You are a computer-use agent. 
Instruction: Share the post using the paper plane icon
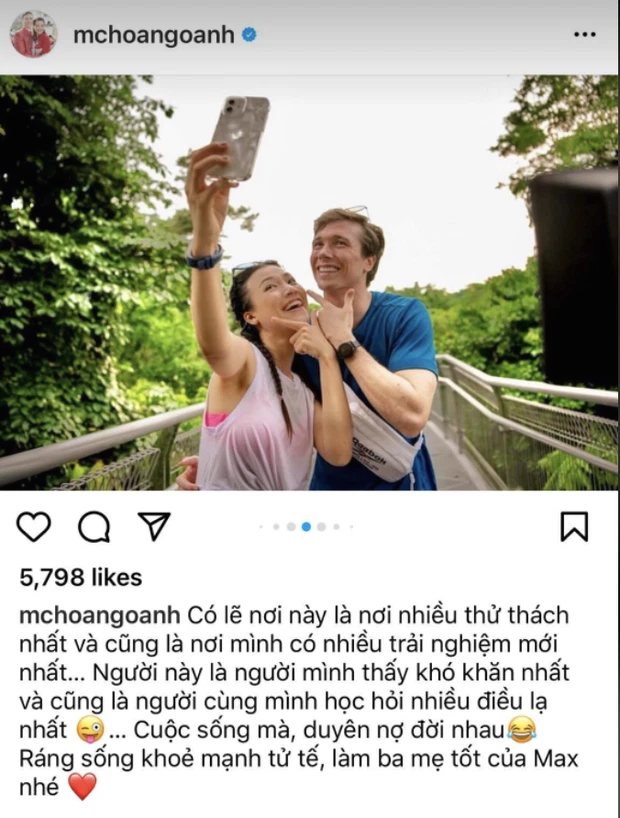(x=154, y=525)
